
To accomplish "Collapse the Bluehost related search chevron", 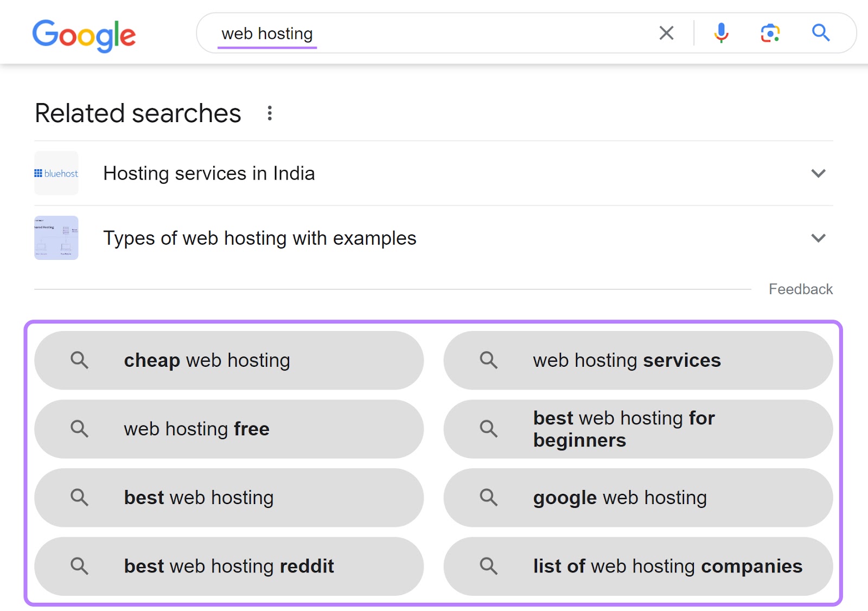I will click(x=819, y=174).
